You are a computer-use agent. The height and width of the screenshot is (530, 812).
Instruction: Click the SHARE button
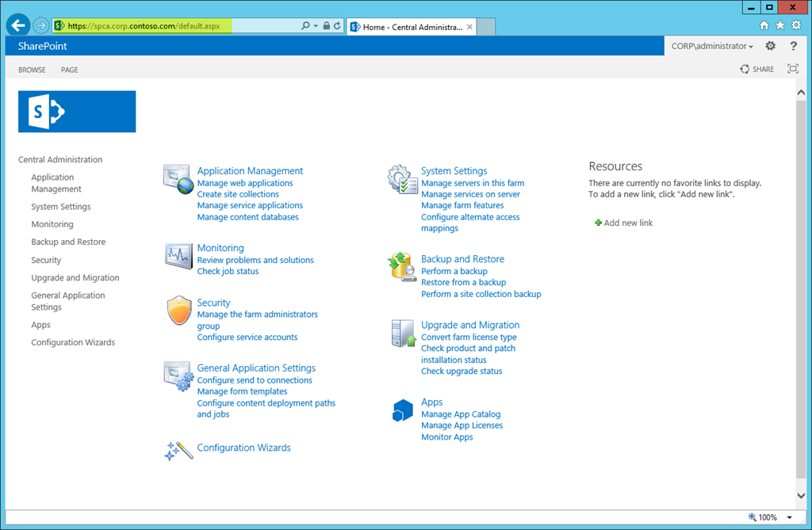tap(756, 70)
